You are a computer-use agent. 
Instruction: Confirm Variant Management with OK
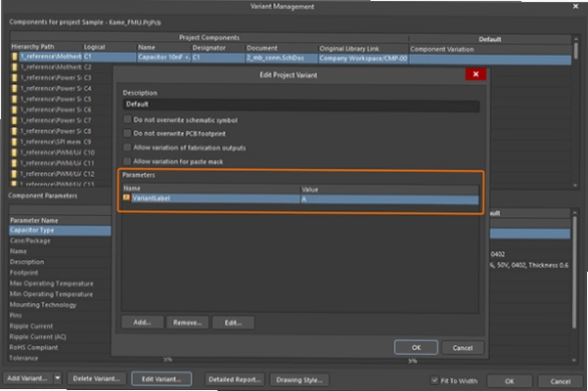tap(510, 381)
